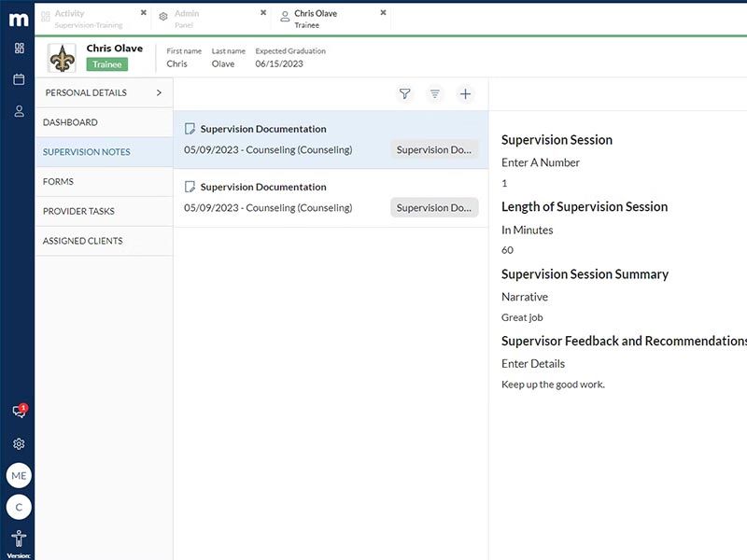Click the accessibility figure icon
The image size is (747, 560).
tap(19, 539)
